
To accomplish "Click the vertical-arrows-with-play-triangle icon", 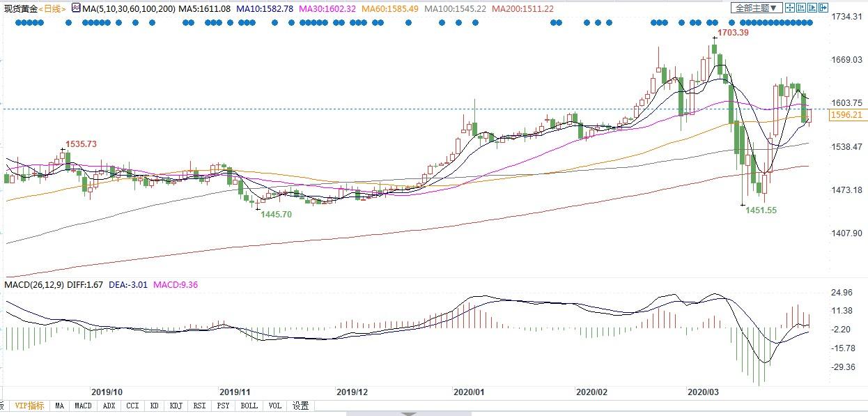I will click(812, 8).
